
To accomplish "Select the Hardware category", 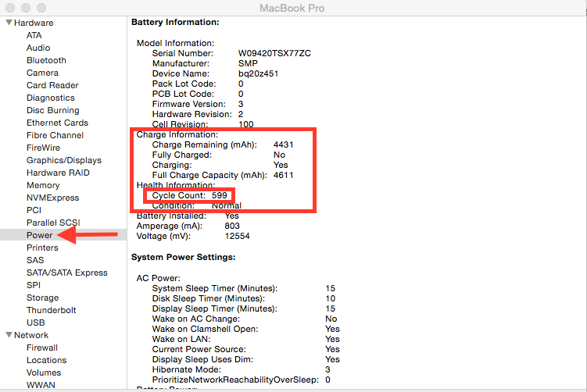I will [34, 23].
